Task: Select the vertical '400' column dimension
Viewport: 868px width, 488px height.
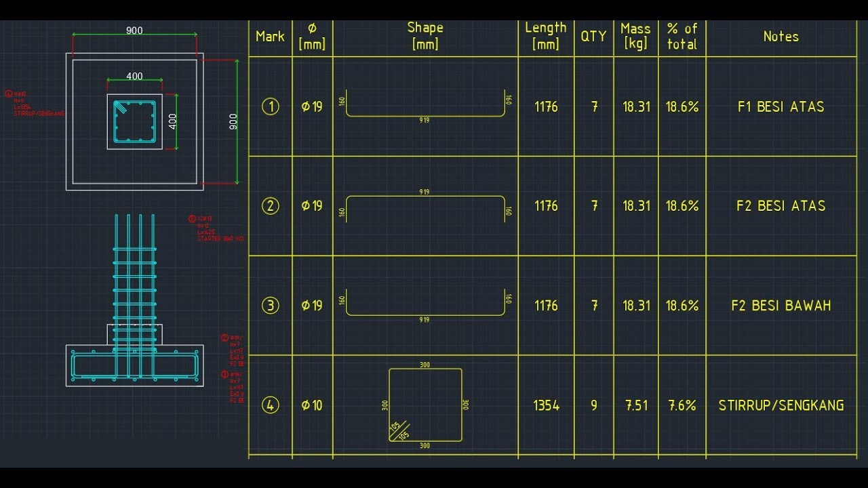Action: point(172,122)
